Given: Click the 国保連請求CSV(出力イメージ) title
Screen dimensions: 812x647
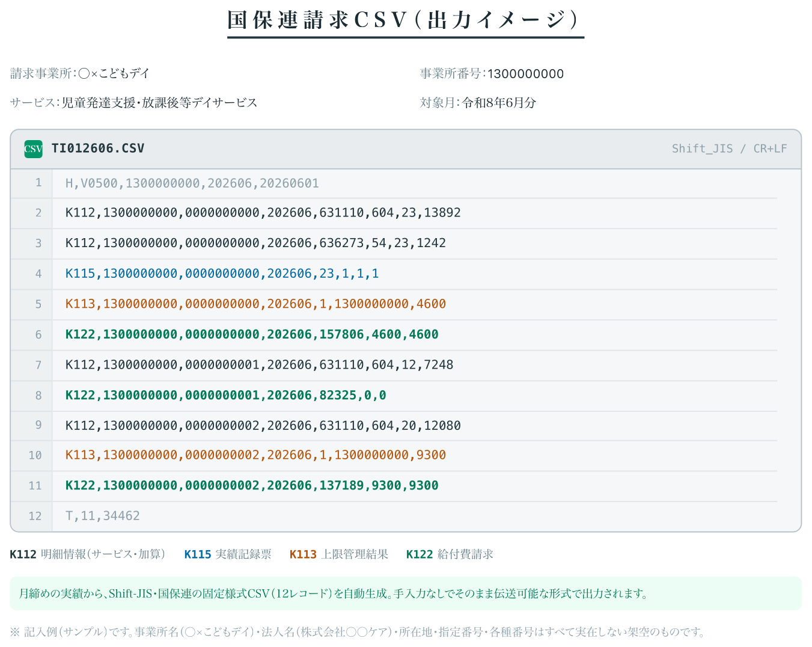Looking at the screenshot, I should [x=406, y=20].
